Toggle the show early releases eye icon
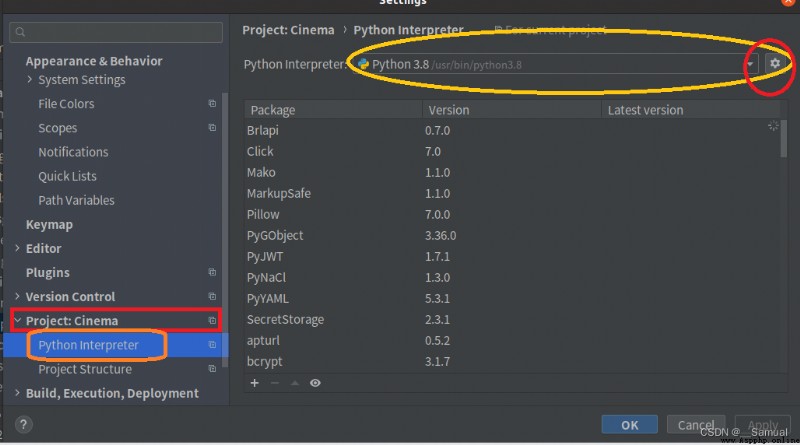 click(315, 383)
